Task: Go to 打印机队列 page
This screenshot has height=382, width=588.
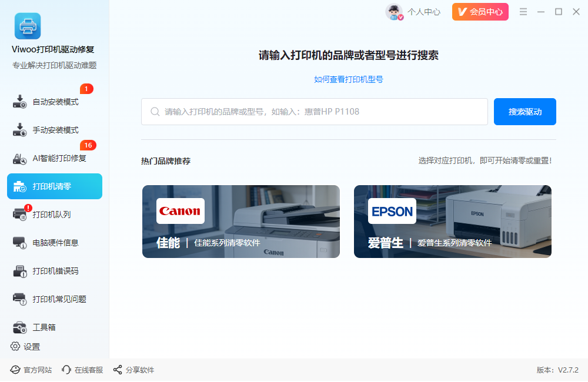Action: [x=55, y=214]
